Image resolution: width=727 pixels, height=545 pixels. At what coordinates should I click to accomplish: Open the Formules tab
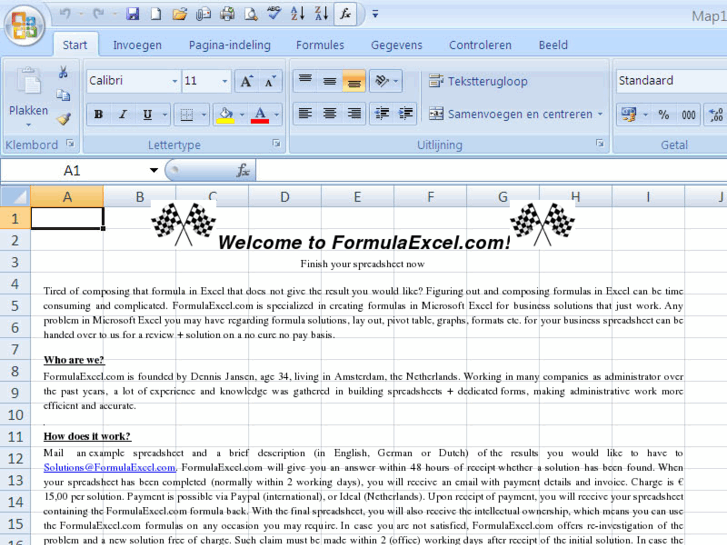(x=320, y=45)
